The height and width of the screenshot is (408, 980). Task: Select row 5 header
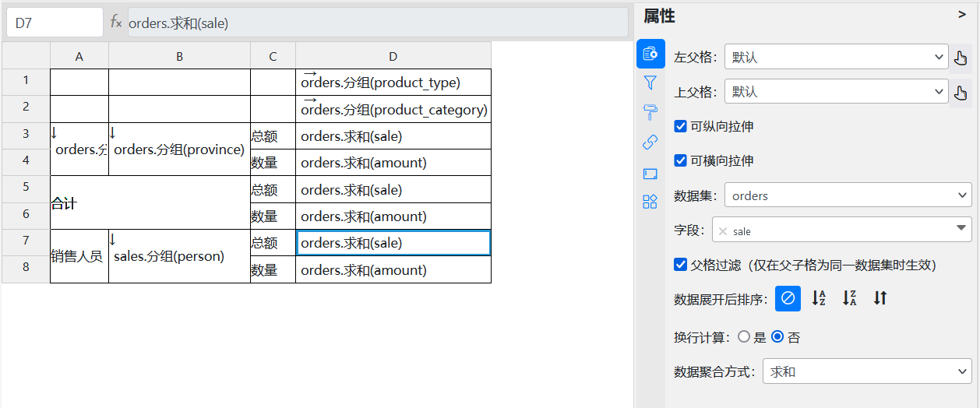coord(26,189)
